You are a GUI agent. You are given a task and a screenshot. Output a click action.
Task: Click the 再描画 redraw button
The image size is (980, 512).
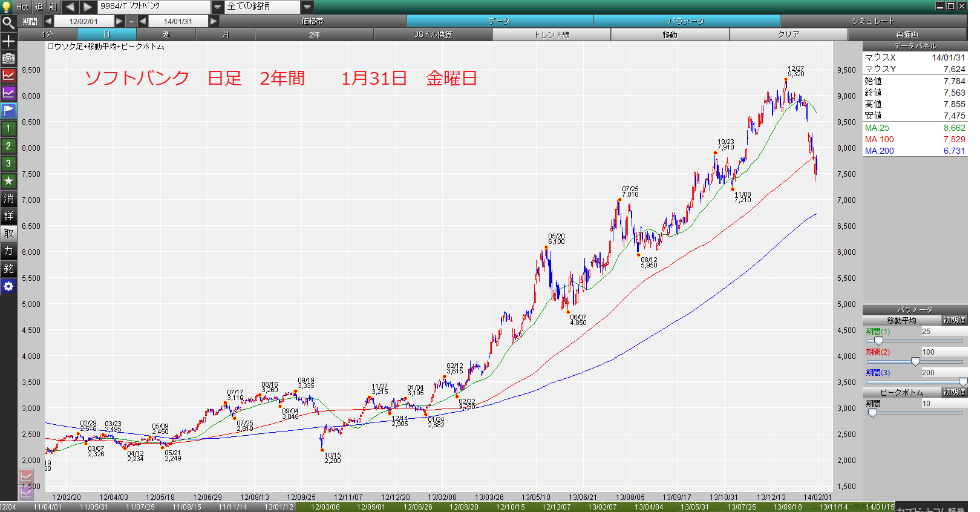(907, 34)
